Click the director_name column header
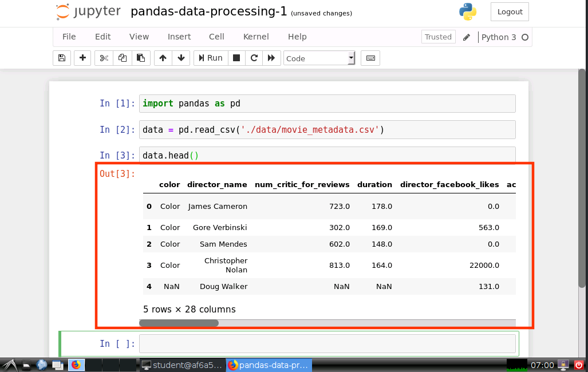The width and height of the screenshot is (588, 372). click(217, 184)
